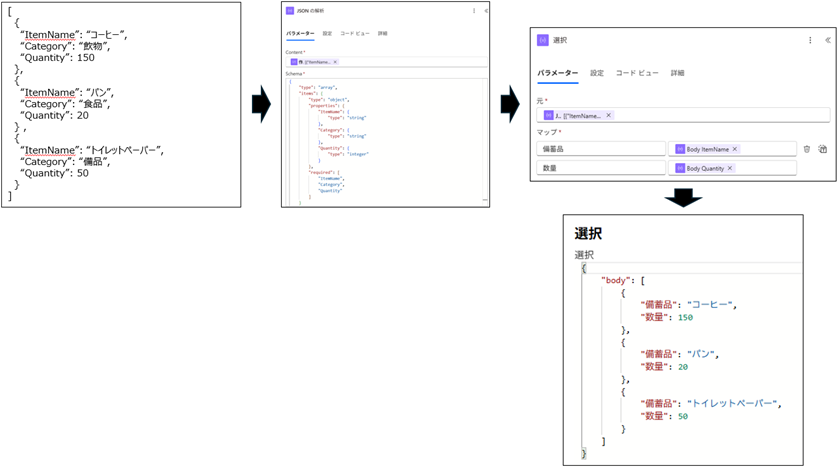Screen dimensions: 839x467
Task: Open 詳細 tab in 選択 panel
Action: pyautogui.click(x=677, y=73)
